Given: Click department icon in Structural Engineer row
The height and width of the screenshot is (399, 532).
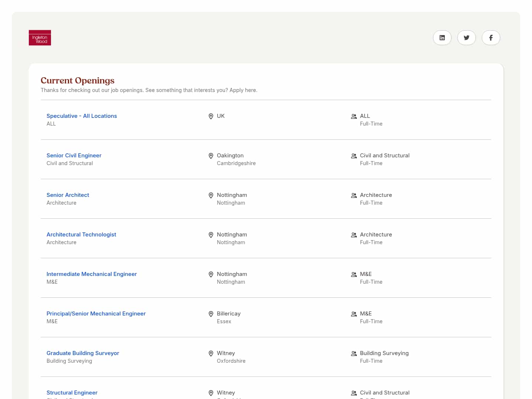Looking at the screenshot, I should 354,393.
